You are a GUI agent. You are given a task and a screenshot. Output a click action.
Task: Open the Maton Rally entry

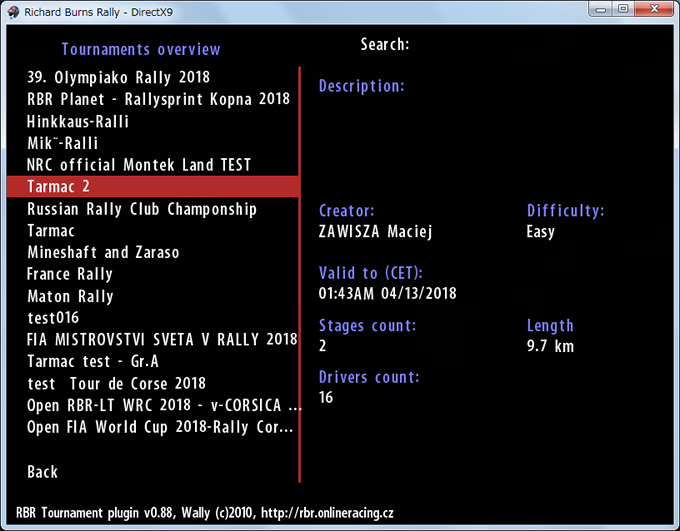(x=70, y=297)
